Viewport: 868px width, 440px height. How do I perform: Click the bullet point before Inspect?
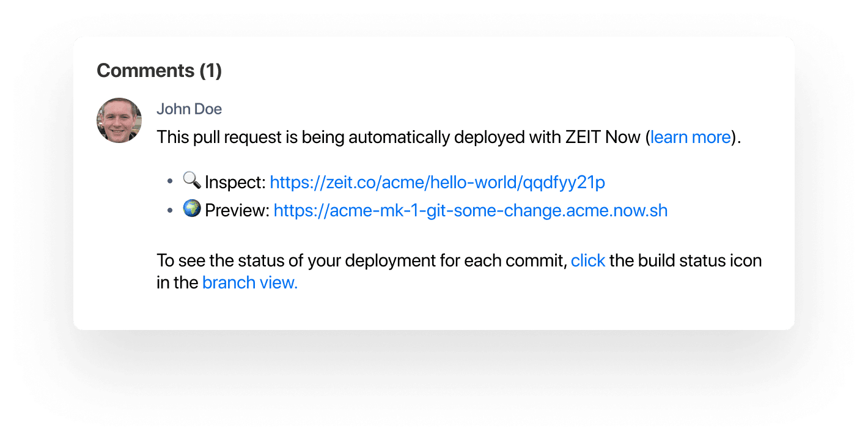(x=171, y=182)
